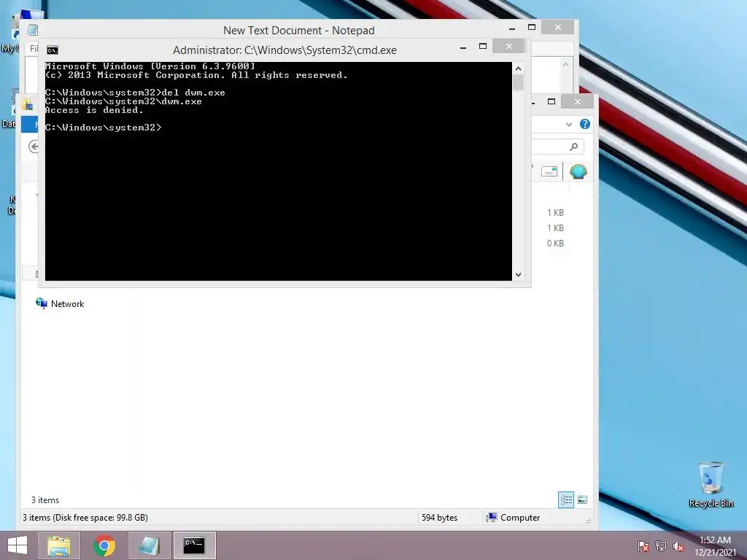
Task: Click the seashell toolbar icon in Explorer
Action: pyautogui.click(x=578, y=171)
